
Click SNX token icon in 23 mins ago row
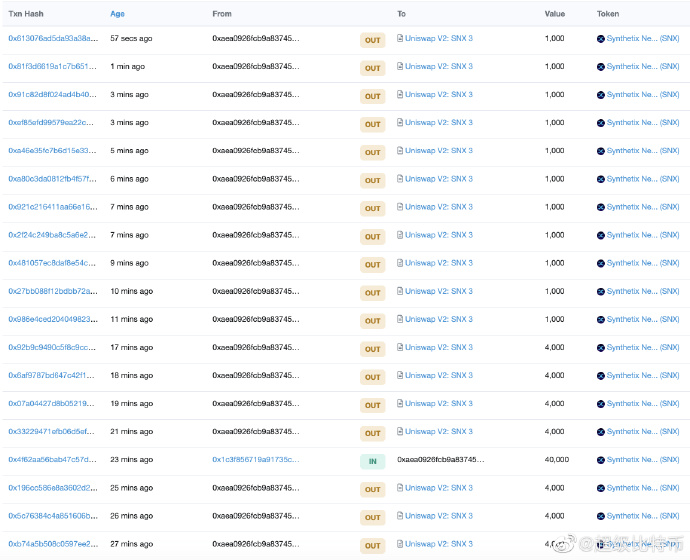pyautogui.click(x=601, y=460)
